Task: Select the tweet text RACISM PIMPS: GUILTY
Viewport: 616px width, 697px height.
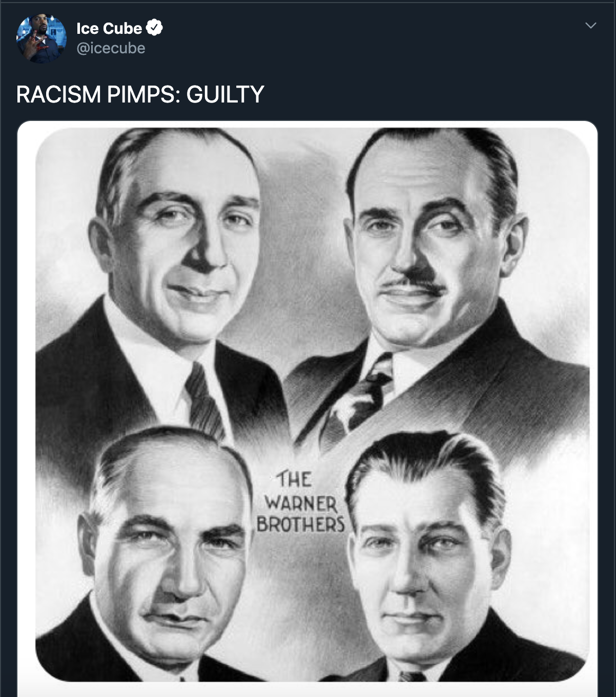Action: pyautogui.click(x=140, y=94)
